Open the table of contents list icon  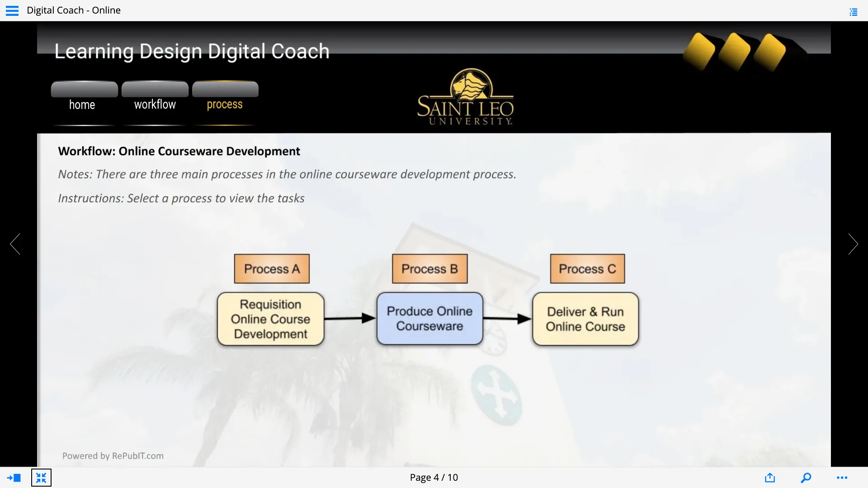pyautogui.click(x=853, y=12)
